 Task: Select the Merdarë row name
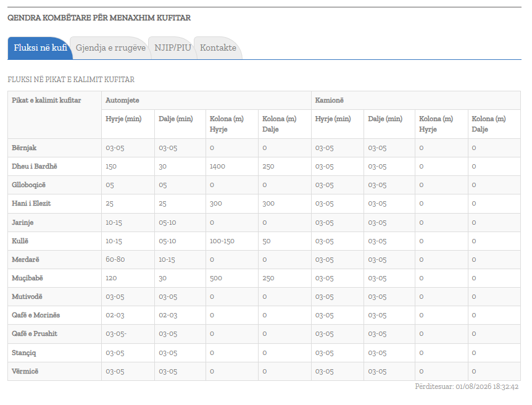point(25,259)
